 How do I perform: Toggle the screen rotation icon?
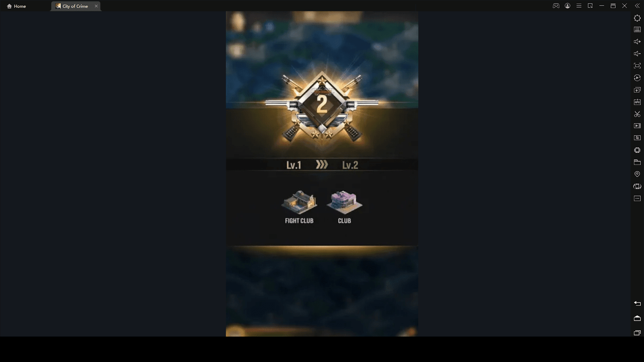637,186
